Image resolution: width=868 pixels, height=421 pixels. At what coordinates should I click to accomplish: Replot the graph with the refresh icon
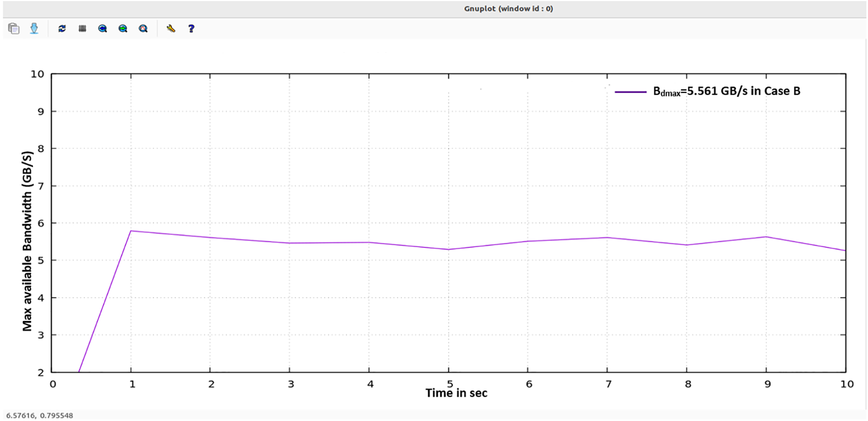tap(62, 29)
